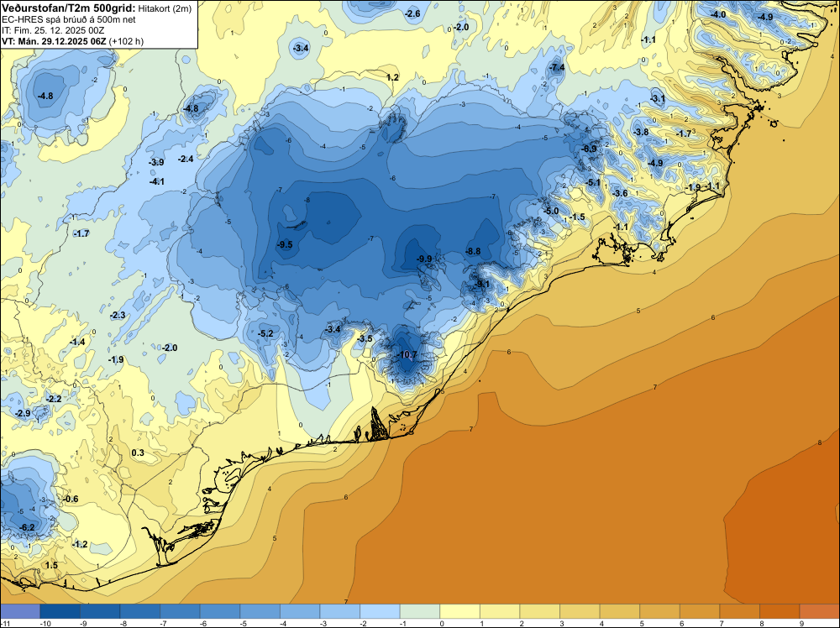Click the "-2.2" temperature label

pos(54,399)
